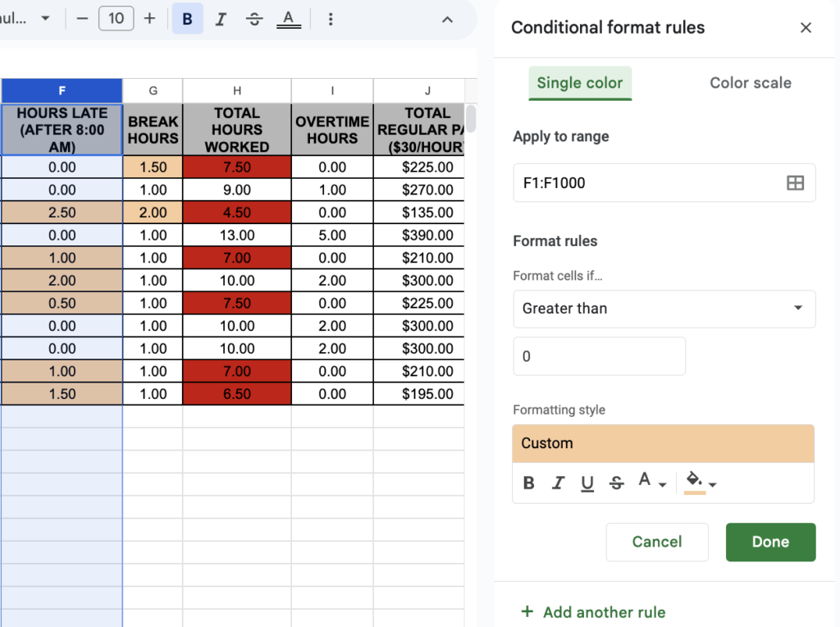
Task: Open the font family dropdown arrow
Action: pos(46,19)
